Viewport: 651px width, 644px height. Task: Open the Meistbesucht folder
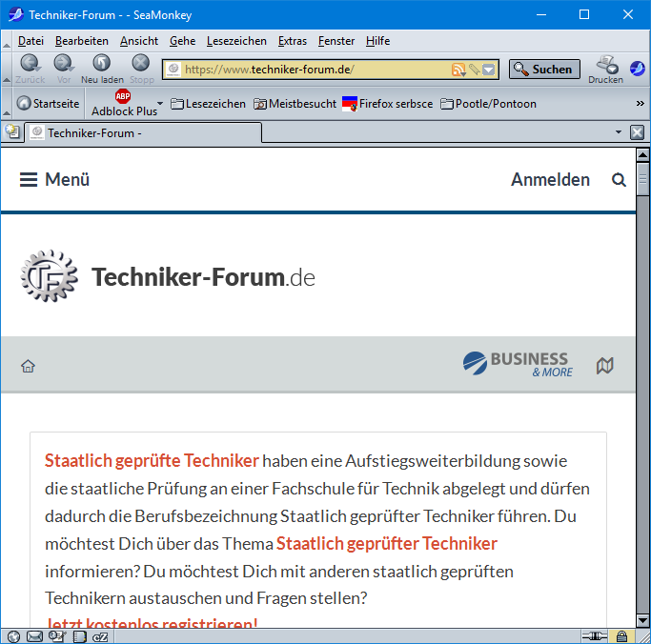[295, 104]
